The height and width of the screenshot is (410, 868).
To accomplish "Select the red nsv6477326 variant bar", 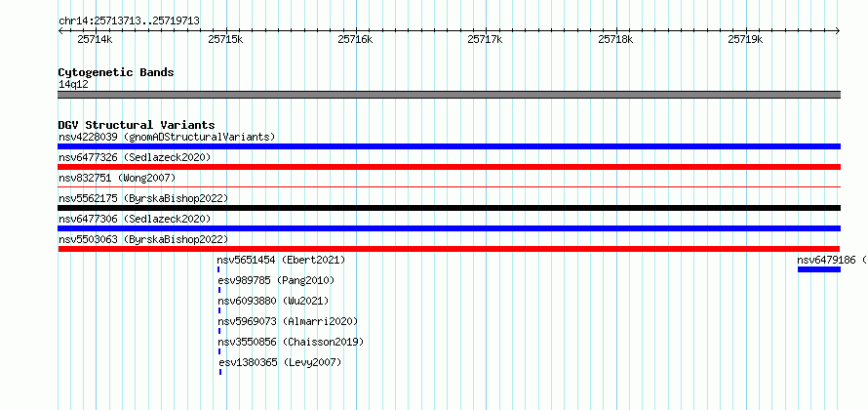I will coord(449,167).
